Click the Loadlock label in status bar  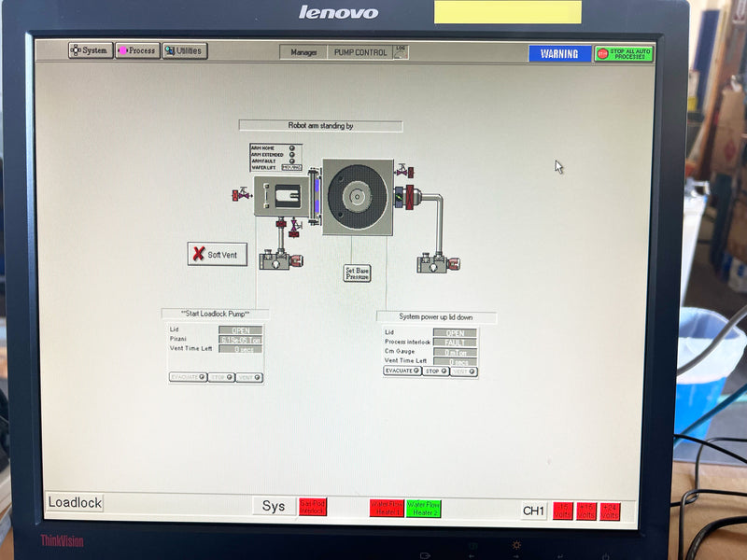[x=75, y=502]
